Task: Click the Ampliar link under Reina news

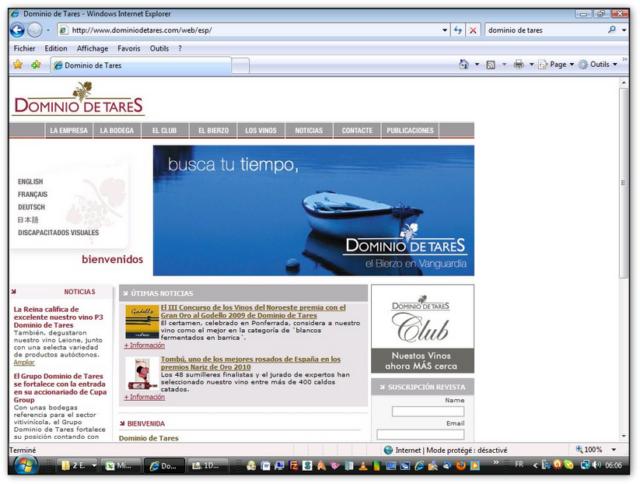Action: (x=24, y=362)
